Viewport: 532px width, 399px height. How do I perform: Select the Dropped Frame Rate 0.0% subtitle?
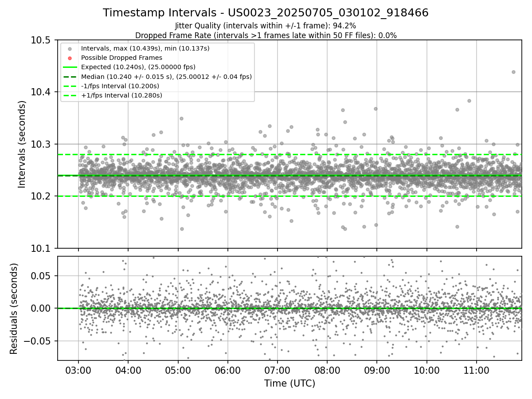(x=266, y=35)
